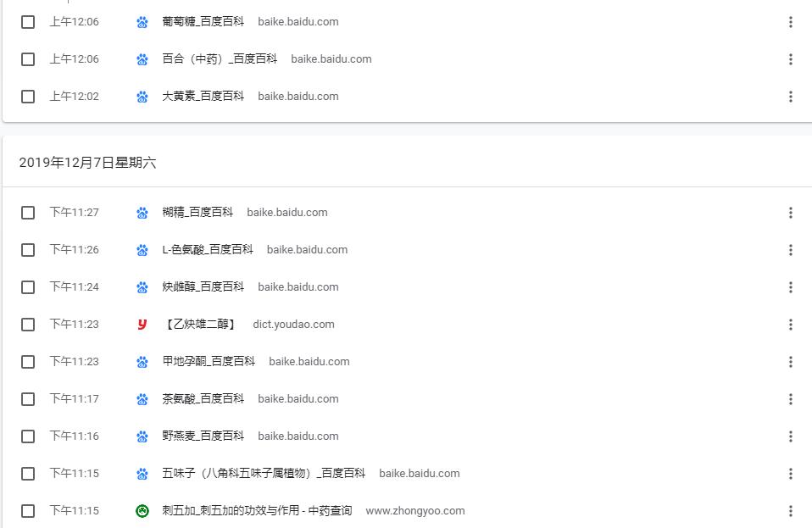Open the three-dot menu for 糊精_百度百科
The height and width of the screenshot is (528, 812).
[x=791, y=212]
